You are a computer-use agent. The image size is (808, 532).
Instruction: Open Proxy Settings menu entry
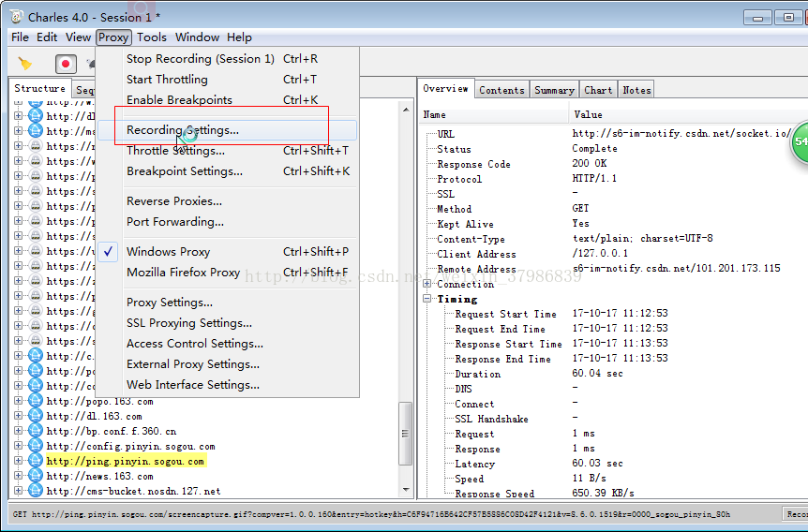[227, 303]
